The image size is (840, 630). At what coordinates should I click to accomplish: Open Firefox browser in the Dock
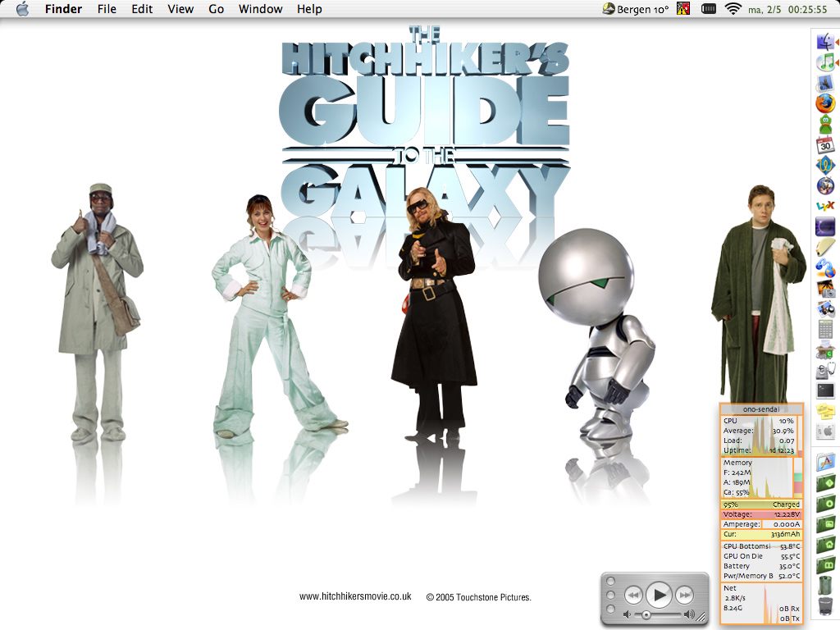[x=825, y=103]
